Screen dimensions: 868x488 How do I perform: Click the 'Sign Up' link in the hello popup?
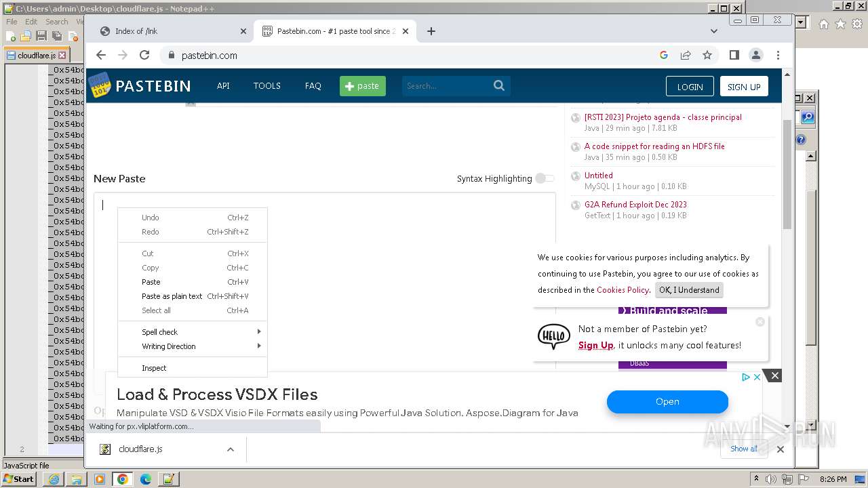(x=595, y=346)
